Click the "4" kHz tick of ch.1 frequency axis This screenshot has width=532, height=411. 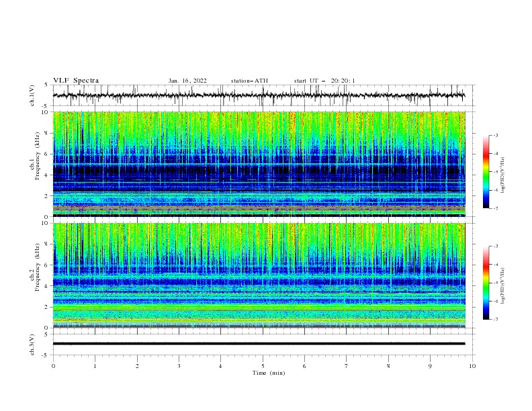pos(46,175)
